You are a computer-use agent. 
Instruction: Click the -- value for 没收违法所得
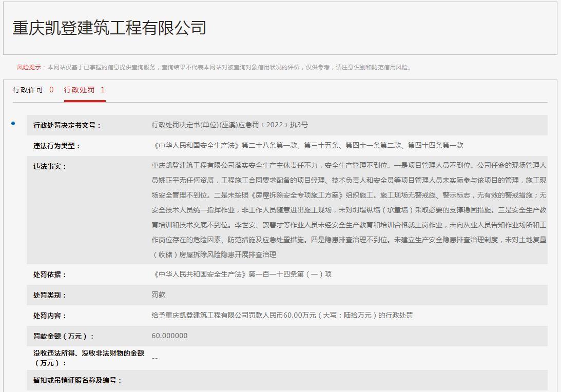[154, 358]
